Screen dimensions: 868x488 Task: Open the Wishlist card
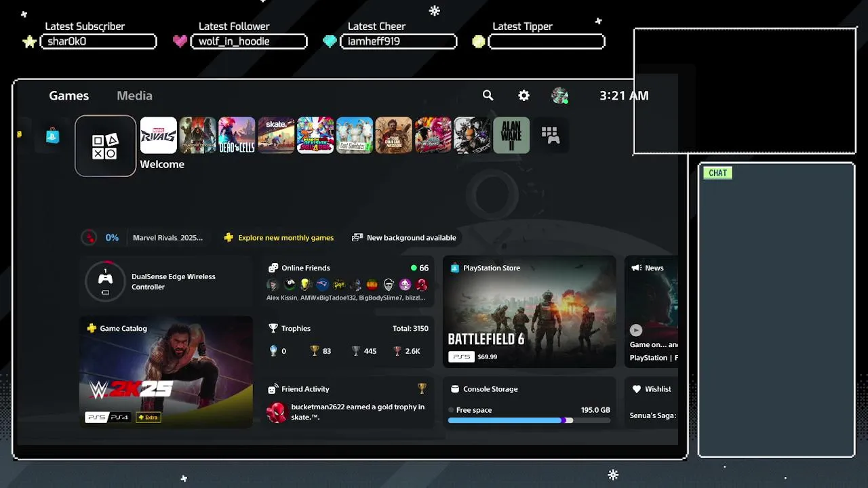(651, 403)
